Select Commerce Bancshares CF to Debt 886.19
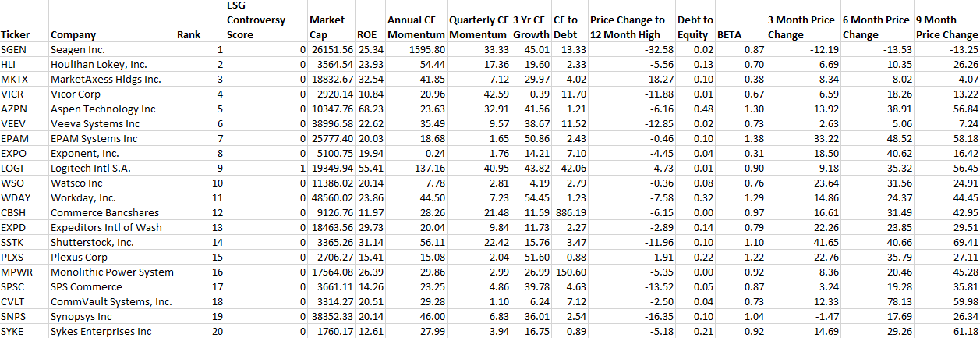Viewport: 980px width, 338px height. pyautogui.click(x=570, y=212)
